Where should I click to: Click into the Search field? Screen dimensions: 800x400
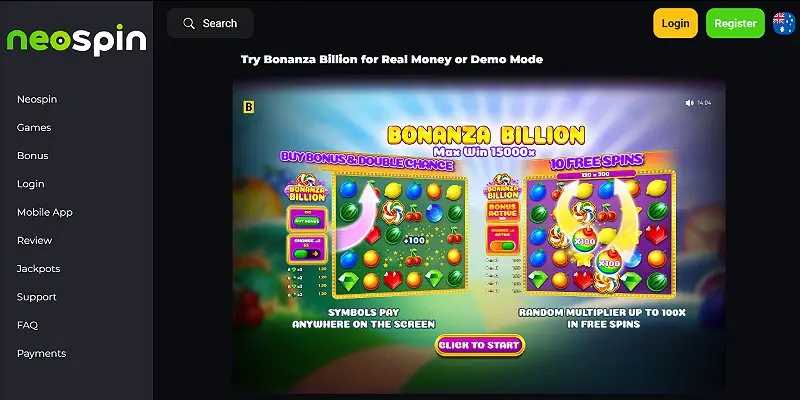click(x=210, y=23)
